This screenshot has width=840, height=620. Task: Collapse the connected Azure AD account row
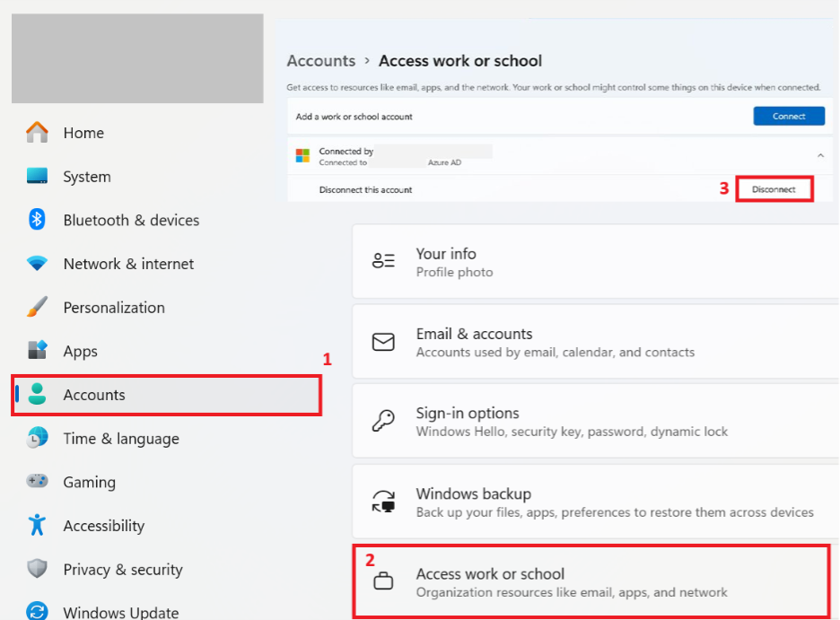point(821,156)
